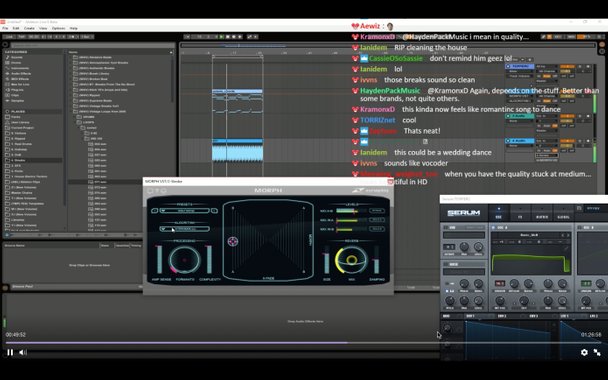
Task: Enable the OSC A checkbox in Serum
Action: [x=494, y=228]
